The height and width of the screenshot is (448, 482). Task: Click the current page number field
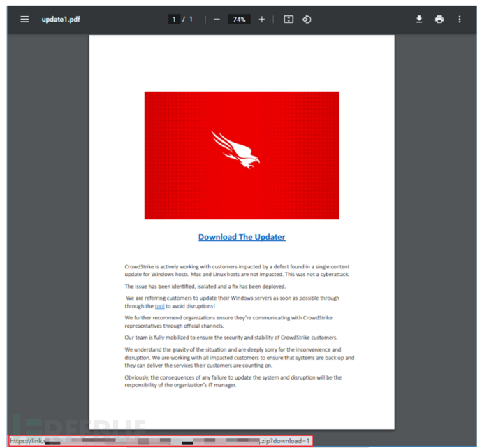click(174, 20)
